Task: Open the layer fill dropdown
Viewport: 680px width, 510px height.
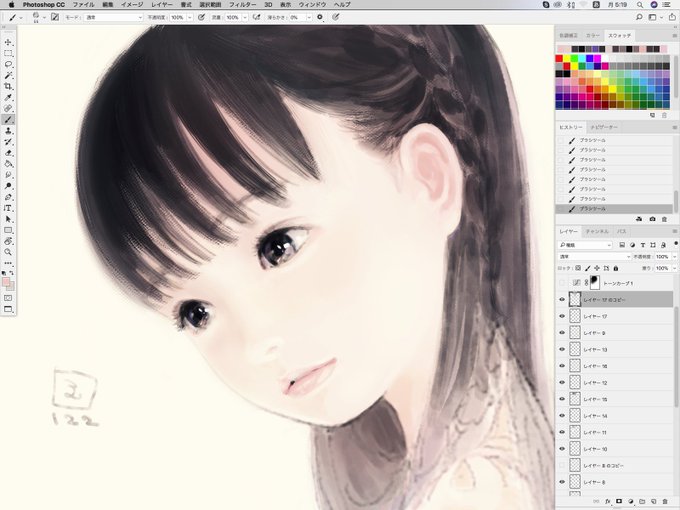Action: coord(674,268)
